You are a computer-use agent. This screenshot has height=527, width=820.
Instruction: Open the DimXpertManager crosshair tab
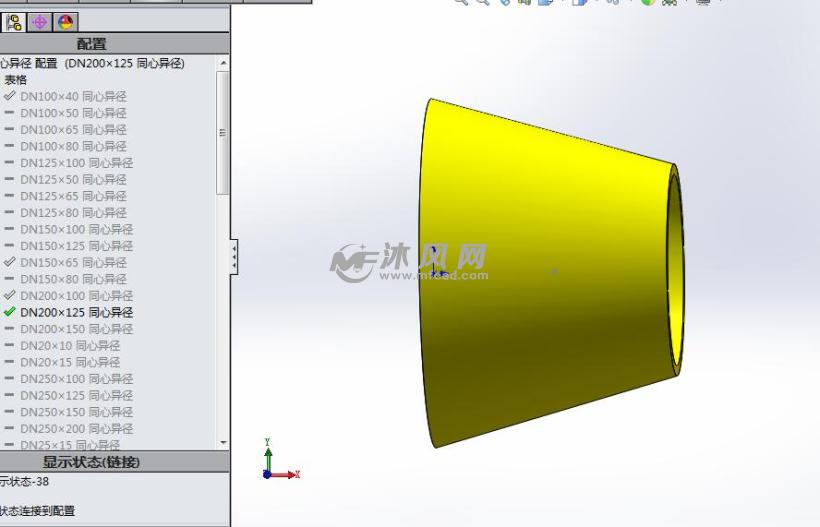40,22
